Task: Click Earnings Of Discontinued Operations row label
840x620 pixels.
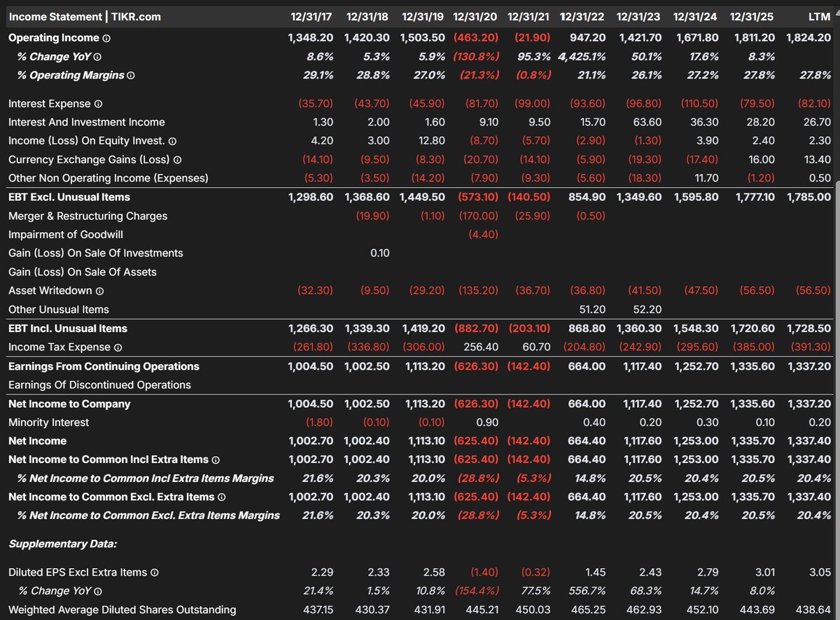Action: coord(99,385)
